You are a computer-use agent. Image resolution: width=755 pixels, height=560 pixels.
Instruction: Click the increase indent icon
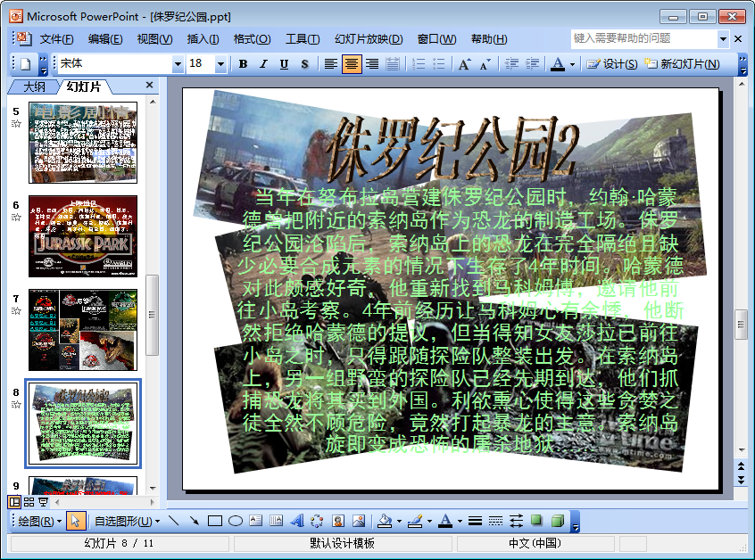[532, 63]
